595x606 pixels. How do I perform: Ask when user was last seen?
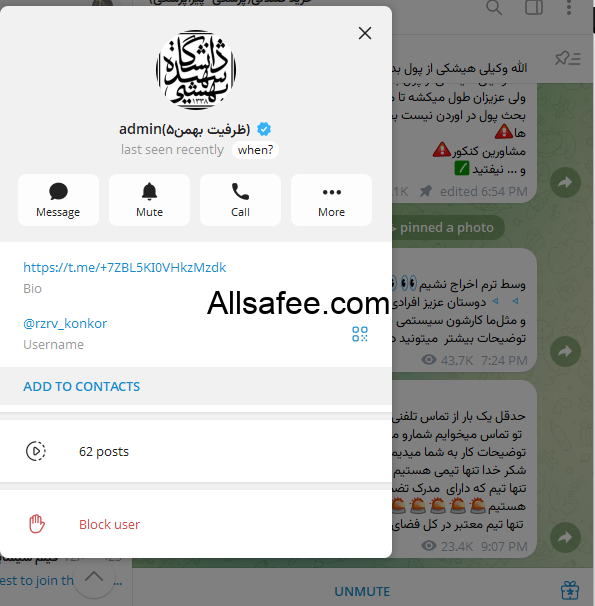pos(255,150)
